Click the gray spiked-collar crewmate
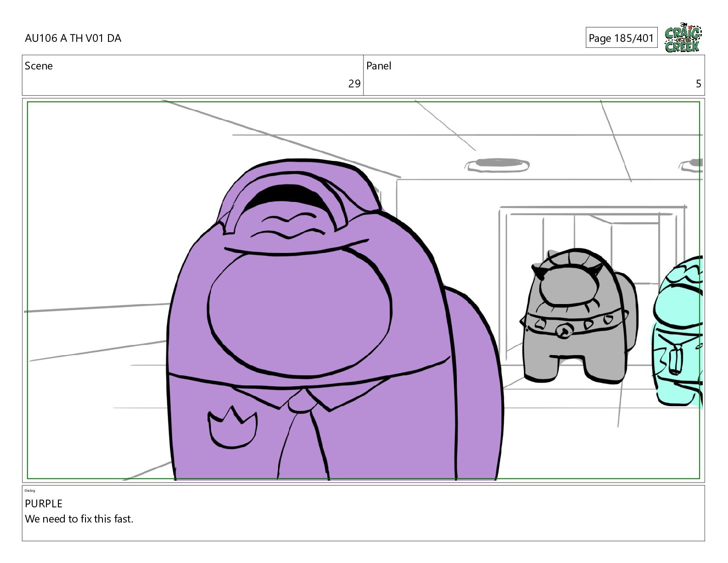 pos(580,316)
